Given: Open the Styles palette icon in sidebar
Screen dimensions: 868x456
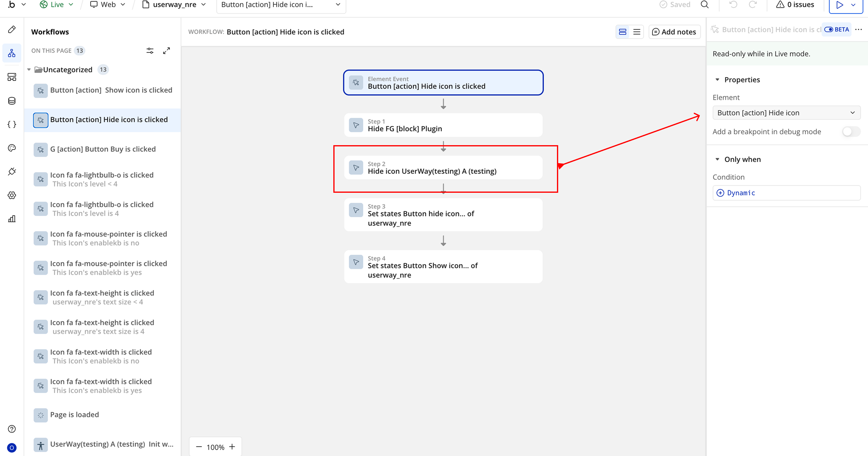Looking at the screenshot, I should point(12,148).
